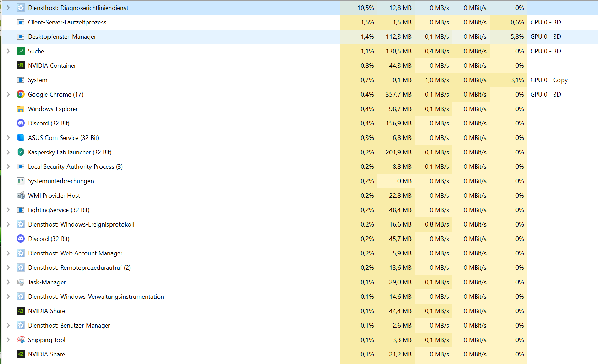Click Kaspersky's 201,9 MB memory value
Screen dimensions: 598x364
point(398,152)
